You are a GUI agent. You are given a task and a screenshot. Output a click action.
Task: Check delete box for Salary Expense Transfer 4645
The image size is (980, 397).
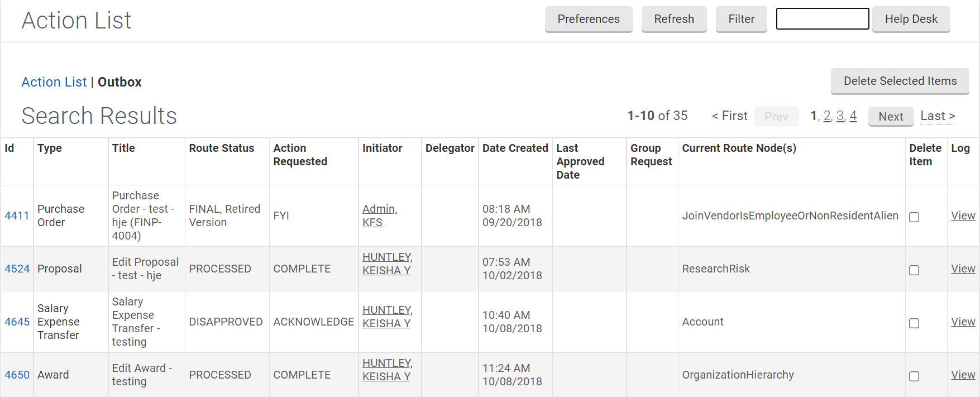coord(914,323)
